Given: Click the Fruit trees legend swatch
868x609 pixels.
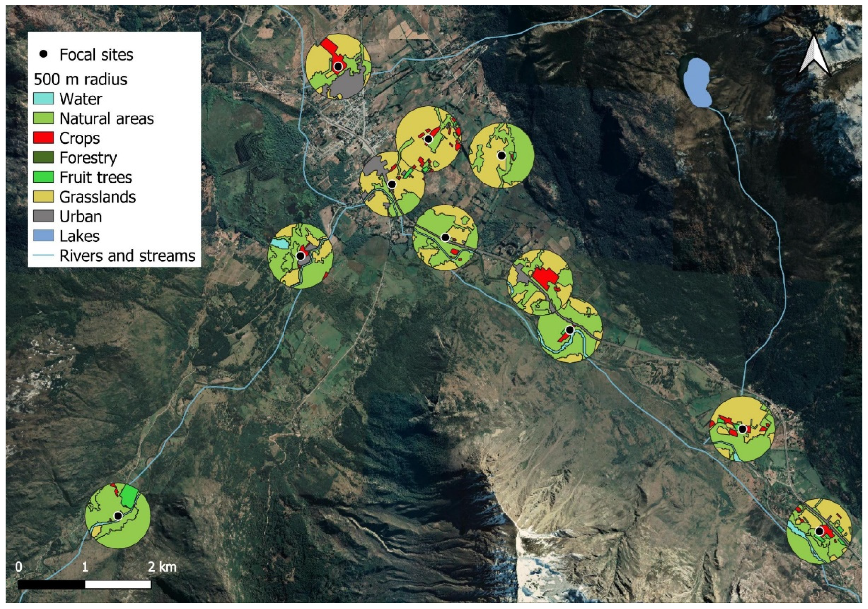Looking at the screenshot, I should pyautogui.click(x=43, y=177).
